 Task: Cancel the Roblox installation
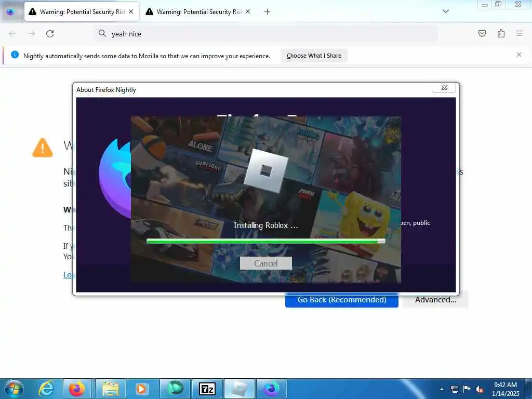tap(265, 263)
